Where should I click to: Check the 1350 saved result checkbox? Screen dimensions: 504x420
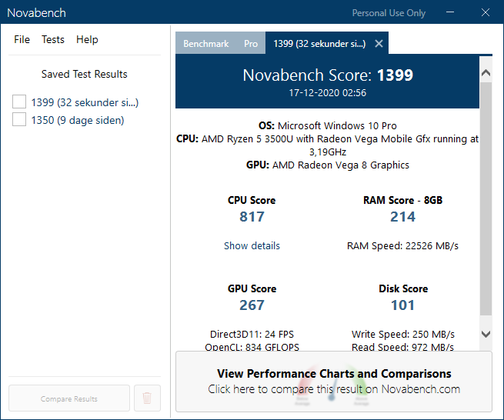[20, 120]
